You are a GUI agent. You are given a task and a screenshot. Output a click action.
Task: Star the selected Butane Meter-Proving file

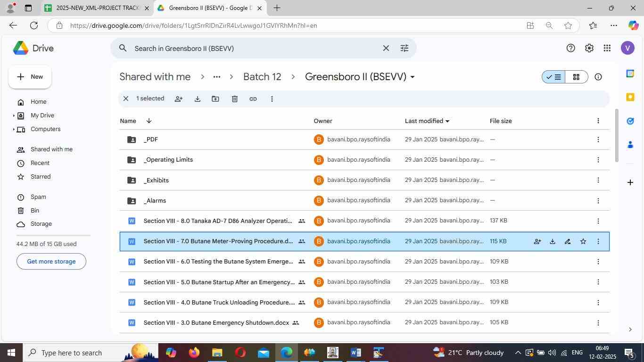(x=583, y=241)
